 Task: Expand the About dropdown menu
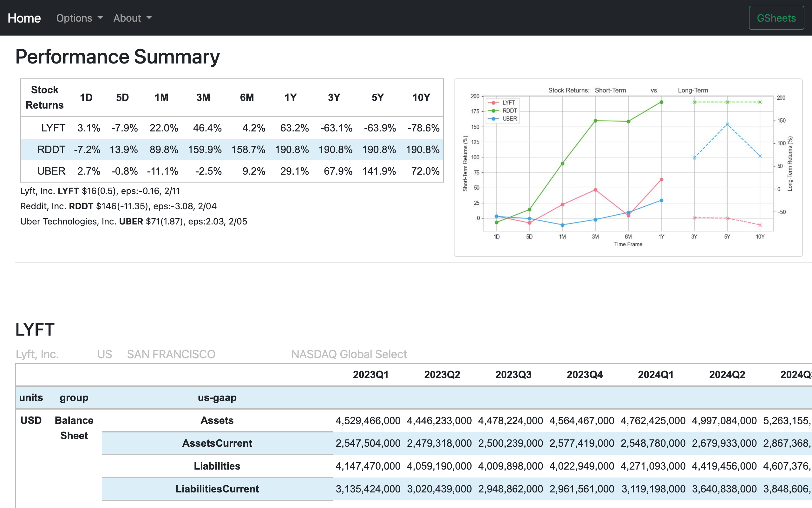[x=132, y=18]
